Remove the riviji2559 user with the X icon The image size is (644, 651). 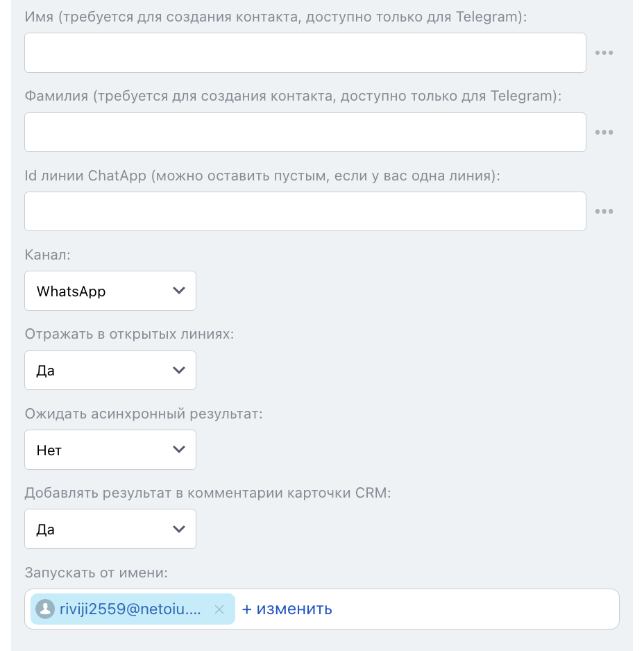pyautogui.click(x=219, y=609)
